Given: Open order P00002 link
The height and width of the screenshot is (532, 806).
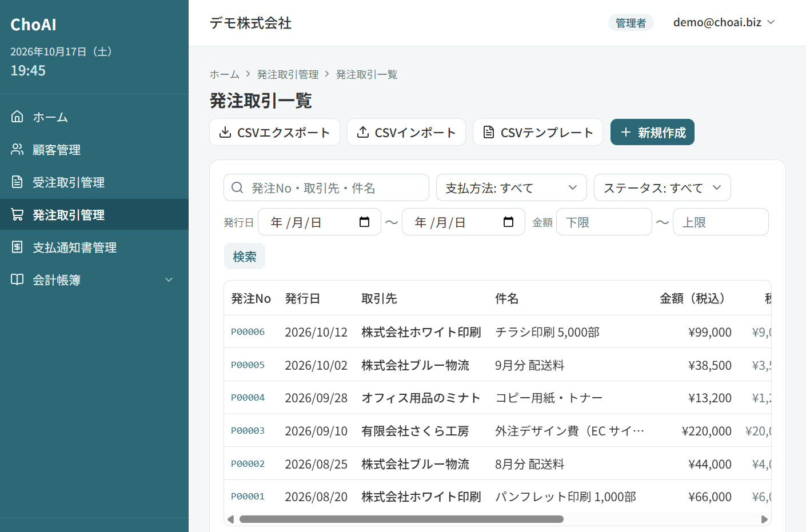Looking at the screenshot, I should [248, 463].
